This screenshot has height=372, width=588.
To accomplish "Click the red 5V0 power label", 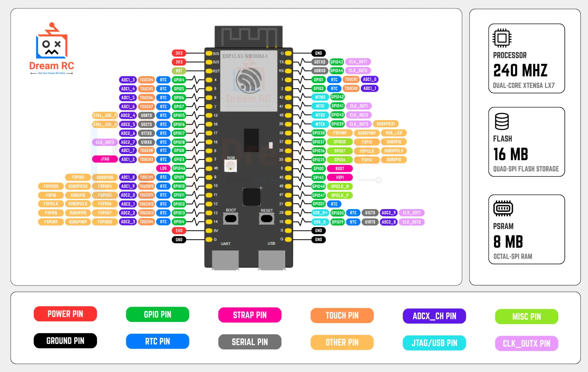I will tap(179, 231).
